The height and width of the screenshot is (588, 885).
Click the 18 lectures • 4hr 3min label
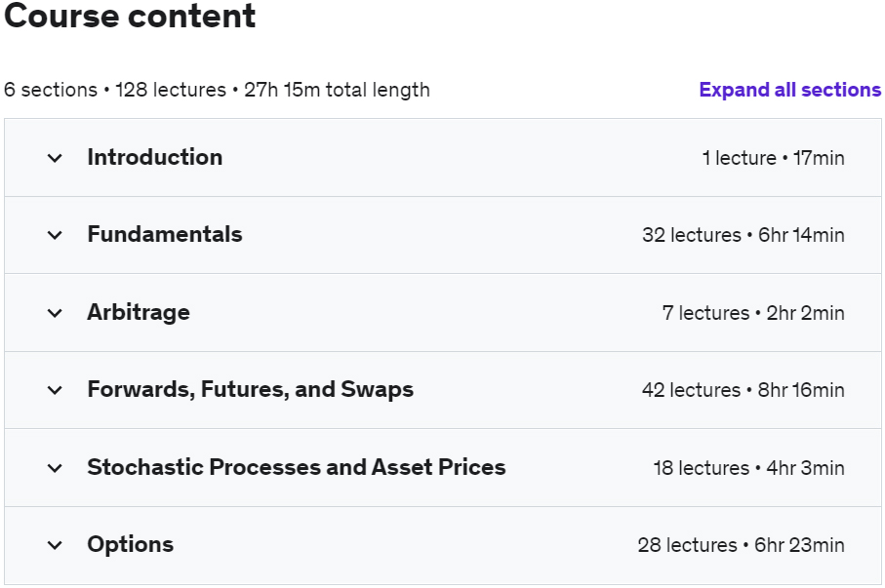point(748,468)
